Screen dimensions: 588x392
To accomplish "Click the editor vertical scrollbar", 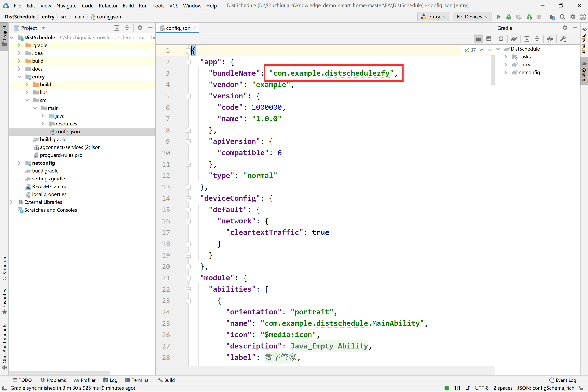I will (493, 70).
